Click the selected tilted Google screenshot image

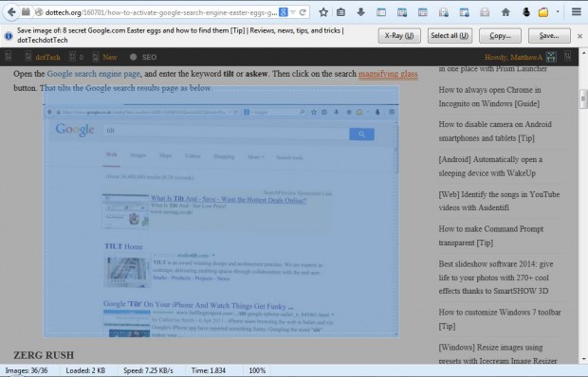click(x=221, y=211)
